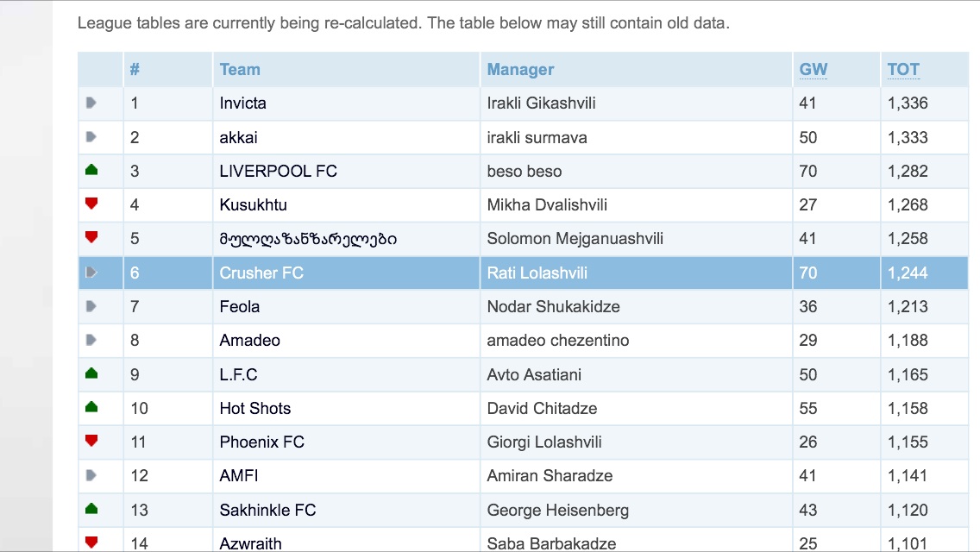Click the TOT column header

(x=903, y=70)
